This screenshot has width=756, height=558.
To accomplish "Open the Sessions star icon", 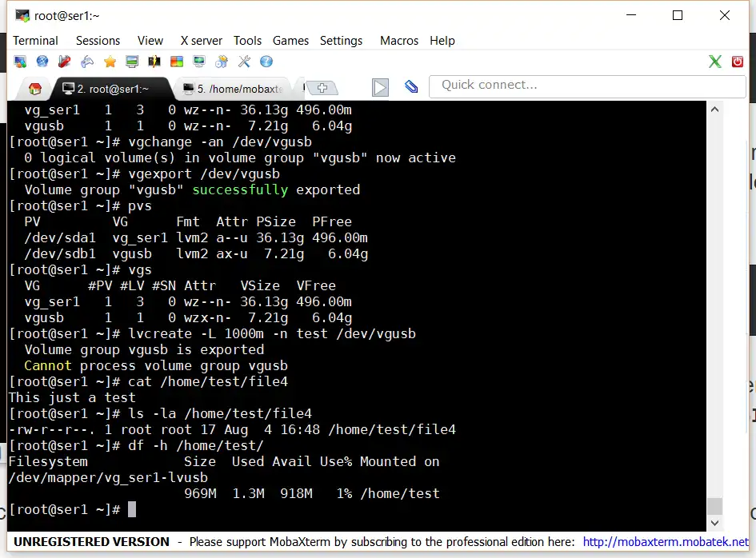I will (110, 62).
